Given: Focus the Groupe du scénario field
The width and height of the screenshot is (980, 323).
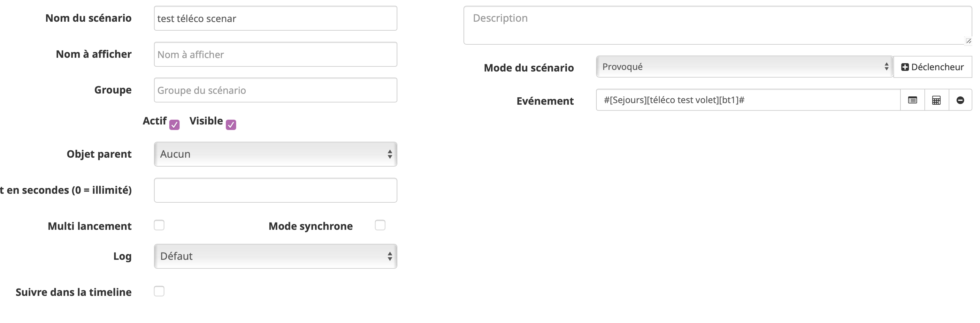Looking at the screenshot, I should [275, 90].
